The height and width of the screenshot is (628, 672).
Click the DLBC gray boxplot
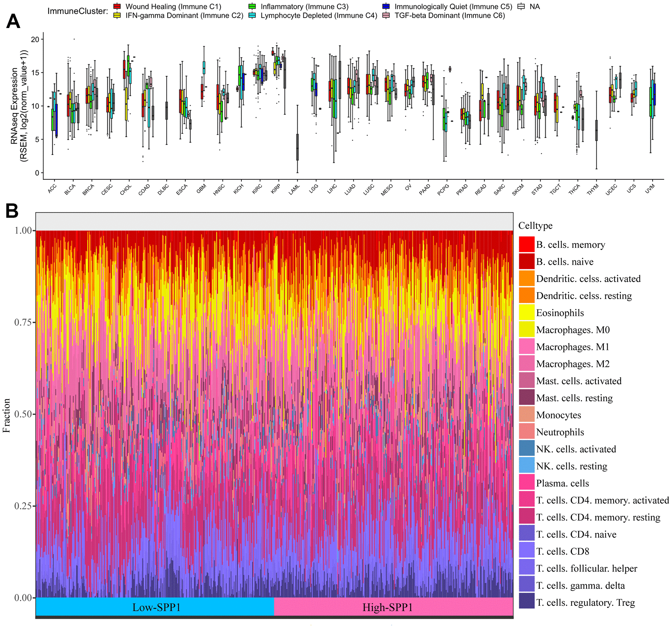coord(167,110)
